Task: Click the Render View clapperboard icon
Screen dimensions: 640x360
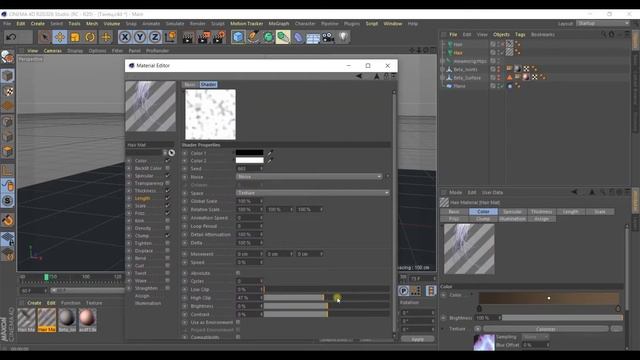Action: tap(188, 38)
